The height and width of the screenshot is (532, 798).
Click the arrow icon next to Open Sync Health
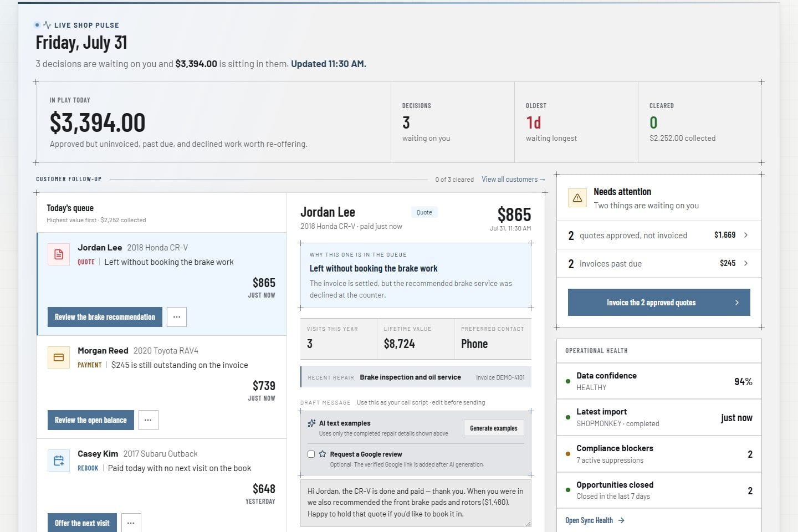621,520
